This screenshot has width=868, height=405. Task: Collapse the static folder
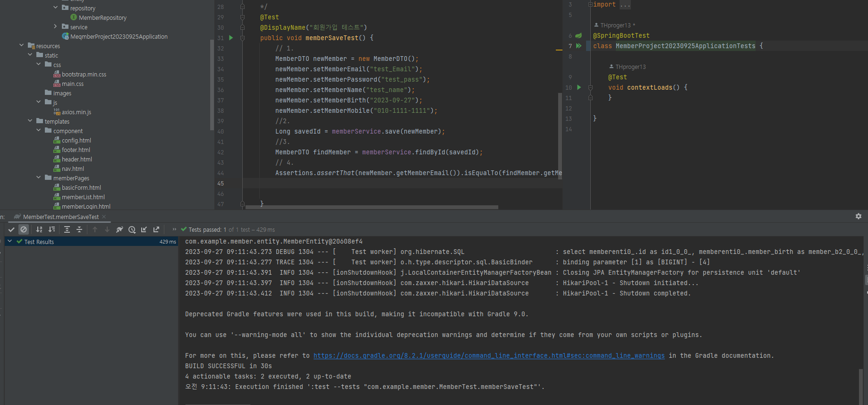point(30,55)
